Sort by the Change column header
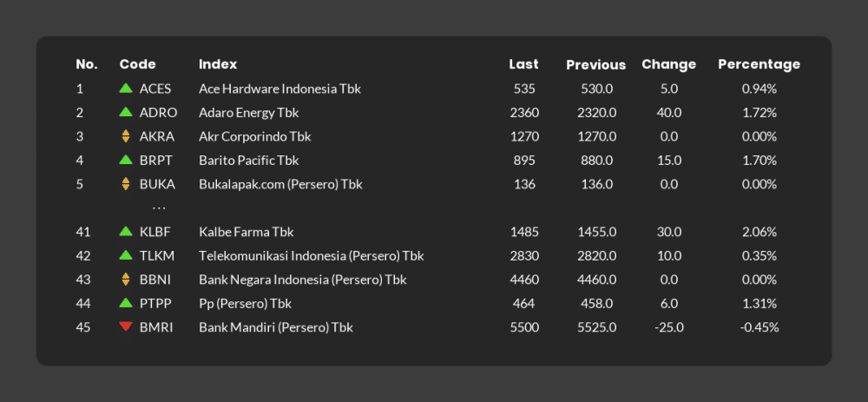This screenshot has height=402, width=868. (668, 64)
